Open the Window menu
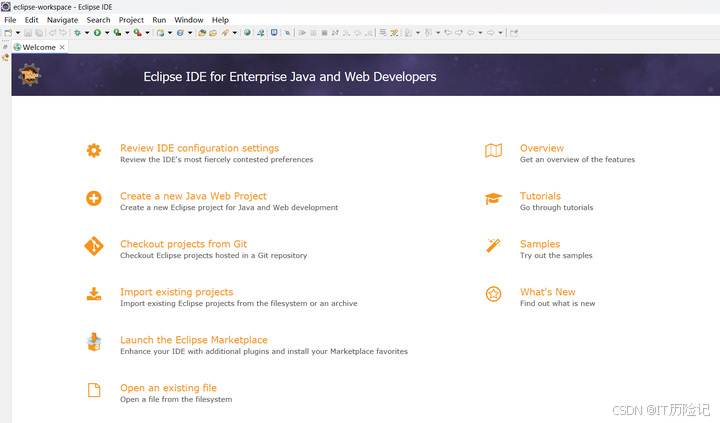Viewport: 720px width, 423px height. [x=189, y=20]
